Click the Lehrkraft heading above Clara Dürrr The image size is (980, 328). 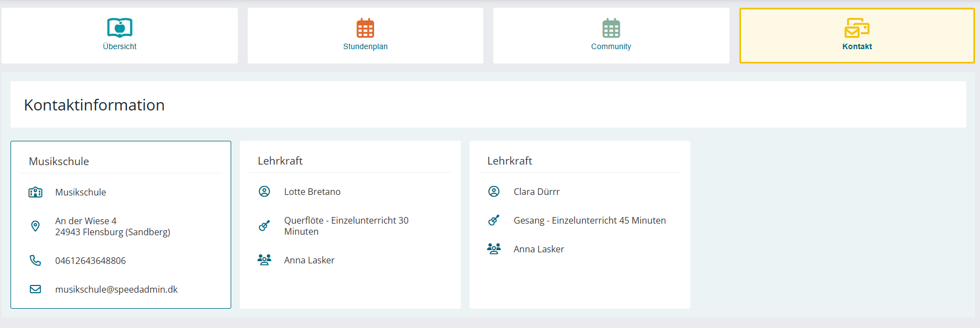click(x=510, y=161)
